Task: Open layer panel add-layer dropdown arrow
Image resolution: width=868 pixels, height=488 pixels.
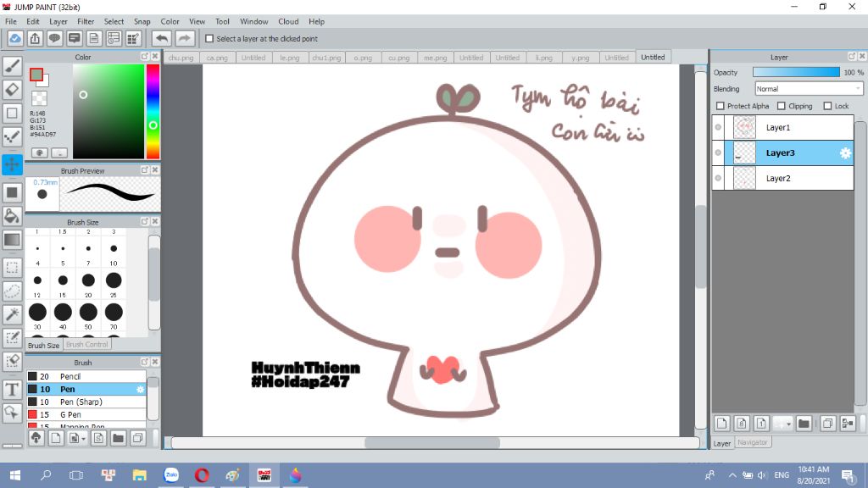Action: pyautogui.click(x=789, y=424)
